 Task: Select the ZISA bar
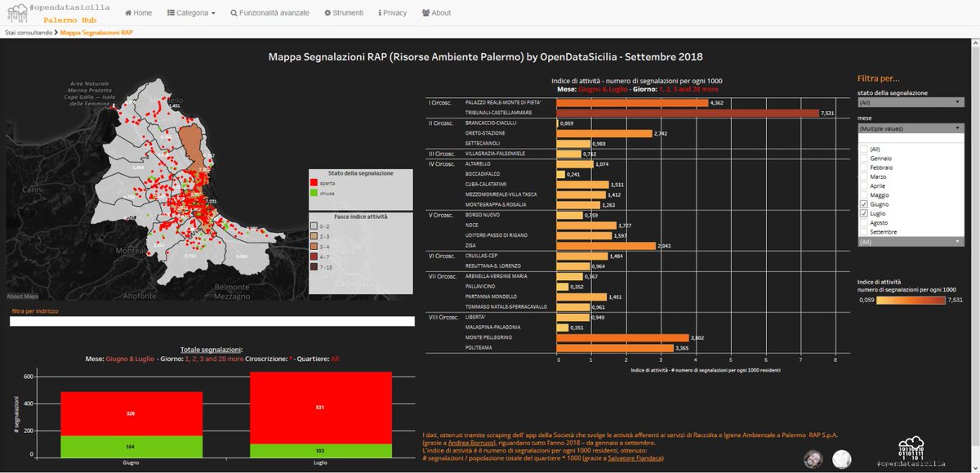[x=606, y=245]
